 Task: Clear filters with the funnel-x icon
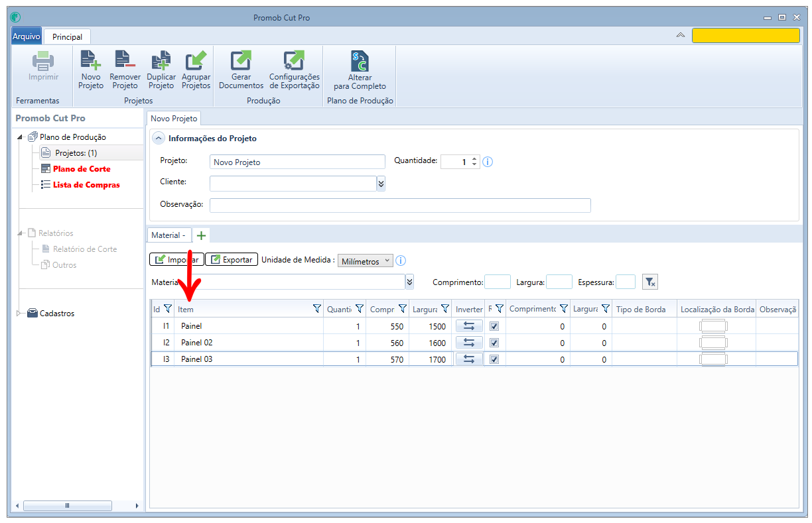pos(650,282)
